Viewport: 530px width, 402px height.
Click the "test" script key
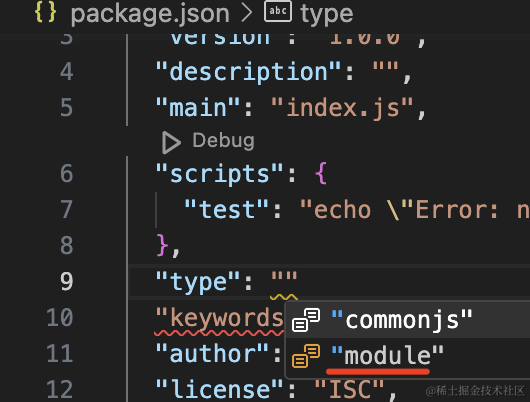226,210
